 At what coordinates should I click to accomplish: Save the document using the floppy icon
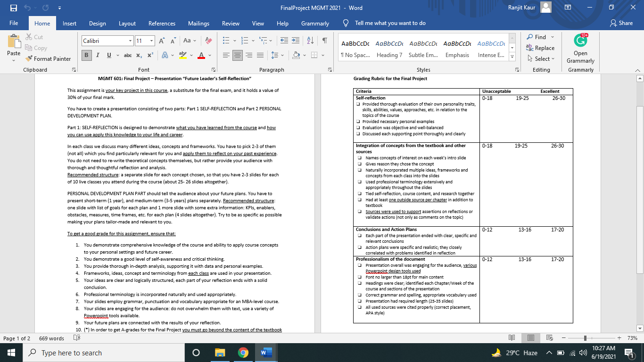point(13,8)
